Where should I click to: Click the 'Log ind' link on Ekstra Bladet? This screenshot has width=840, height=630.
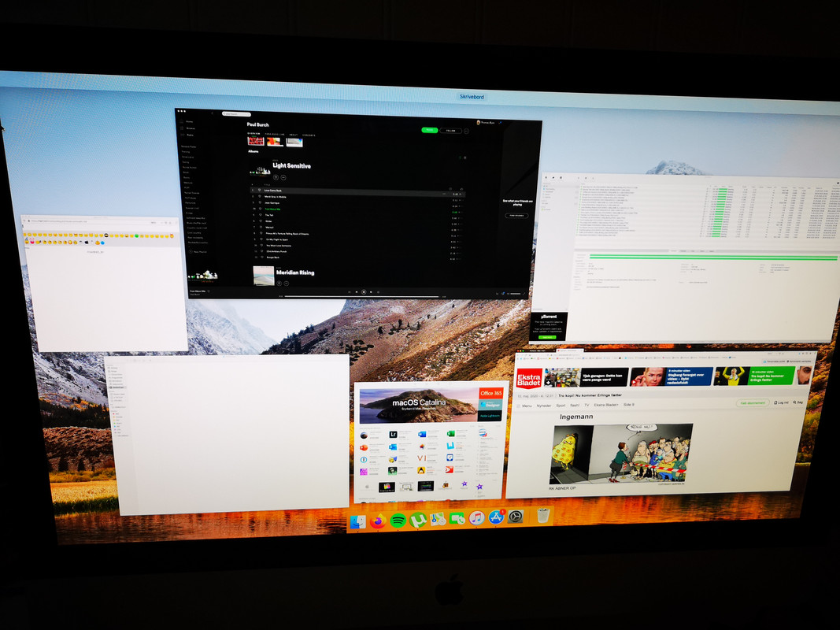pos(783,402)
